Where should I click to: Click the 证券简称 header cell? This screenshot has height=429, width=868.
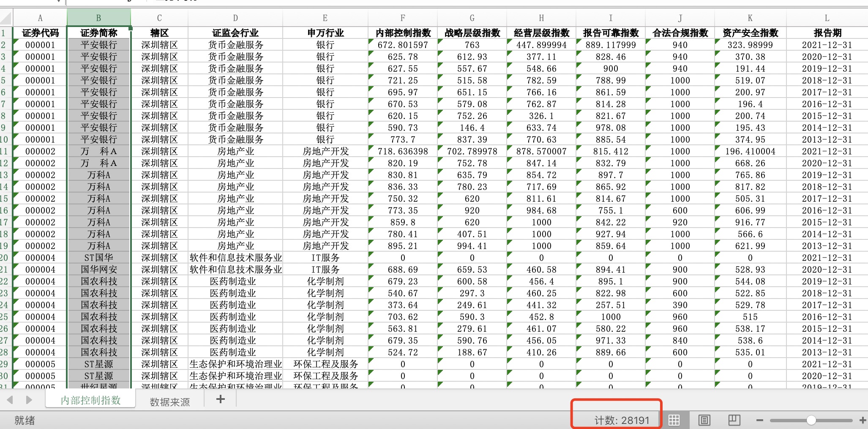[98, 33]
